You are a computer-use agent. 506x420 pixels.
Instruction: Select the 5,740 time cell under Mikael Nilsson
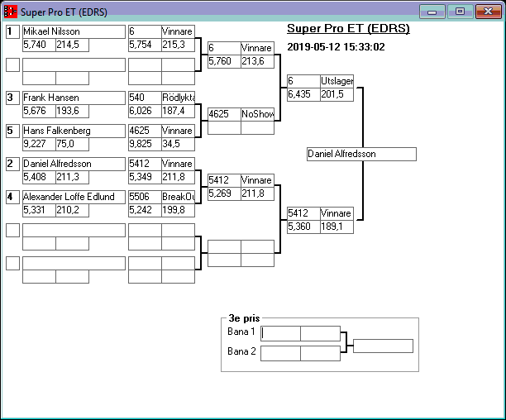[x=38, y=45]
